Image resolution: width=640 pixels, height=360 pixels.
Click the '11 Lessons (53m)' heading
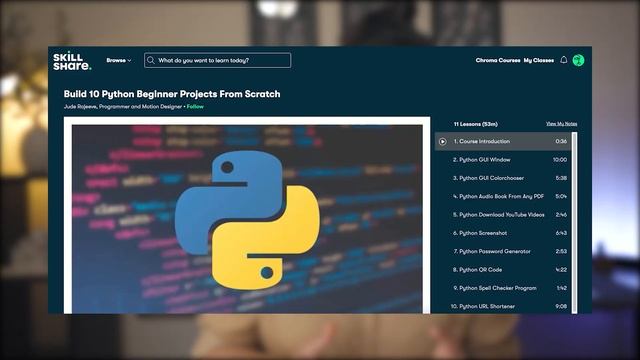coord(476,124)
